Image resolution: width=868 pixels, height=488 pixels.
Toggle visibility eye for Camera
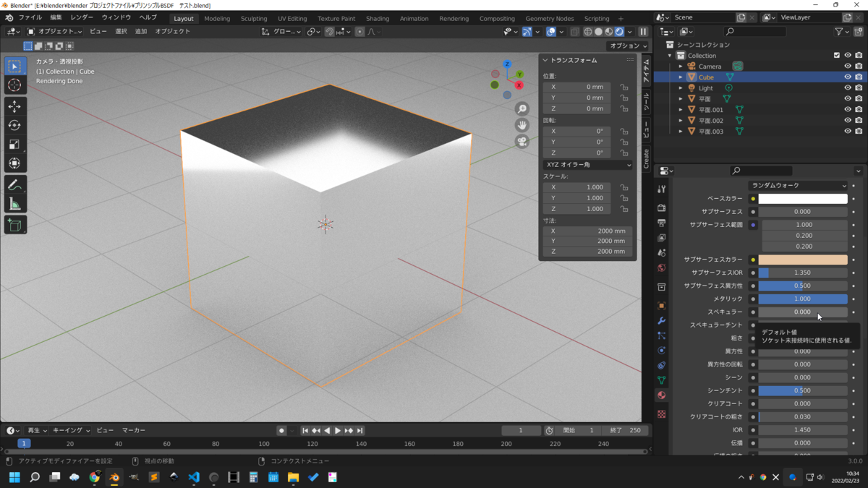tap(848, 66)
